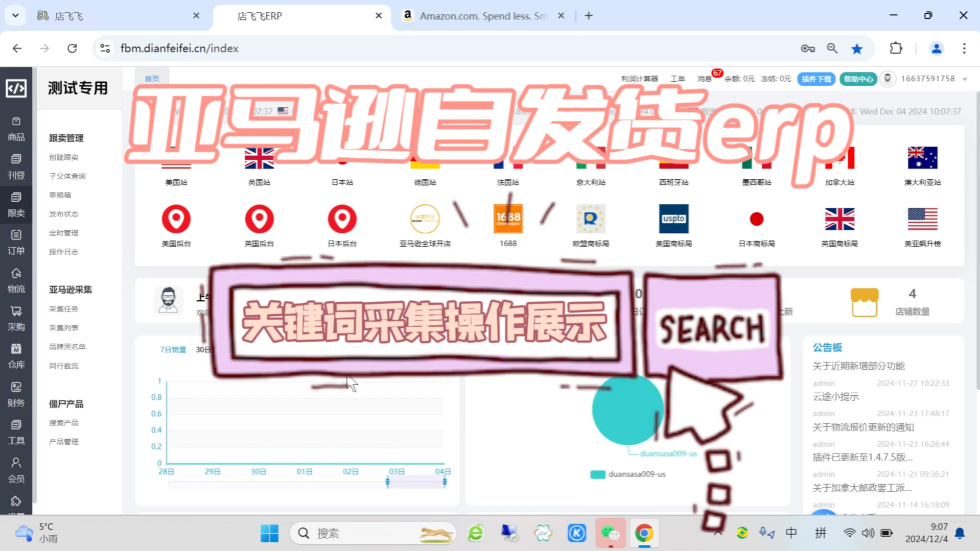Open 创建跟卖 menu item

[64, 157]
